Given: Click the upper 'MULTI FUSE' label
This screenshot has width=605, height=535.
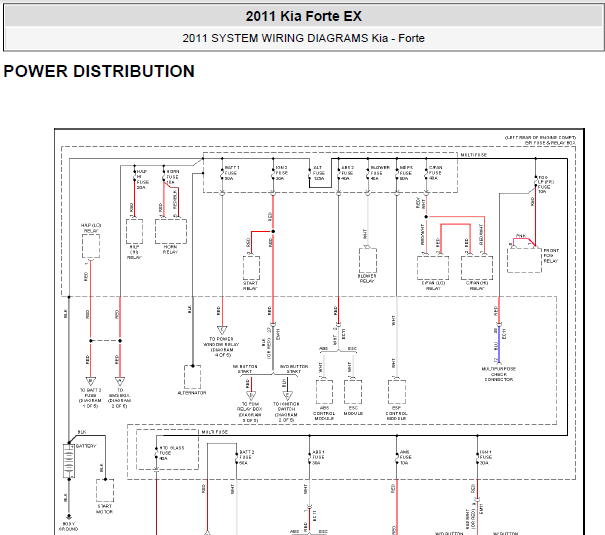Looking at the screenshot, I should 474,155.
